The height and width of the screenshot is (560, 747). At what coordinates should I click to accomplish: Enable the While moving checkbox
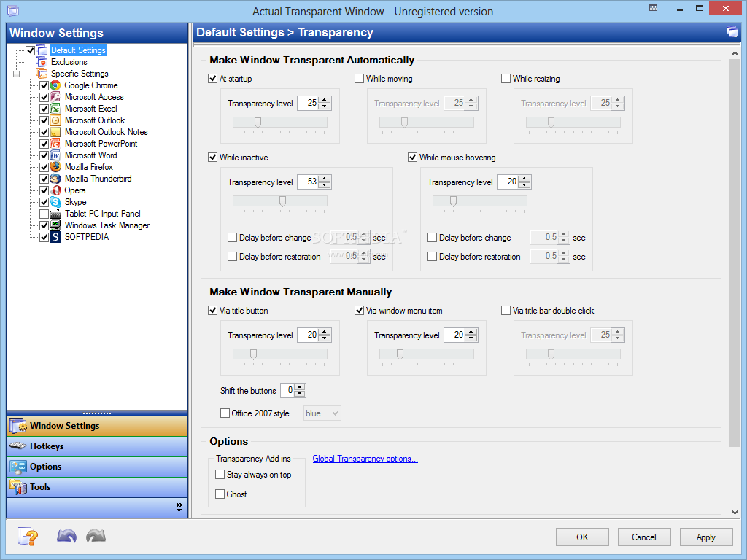click(359, 79)
